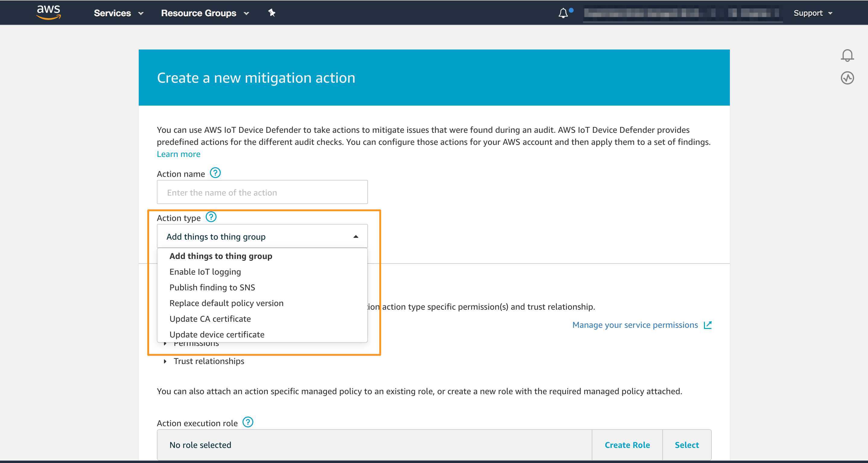The height and width of the screenshot is (463, 868).
Task: Follow the Learn more link
Action: coord(179,154)
